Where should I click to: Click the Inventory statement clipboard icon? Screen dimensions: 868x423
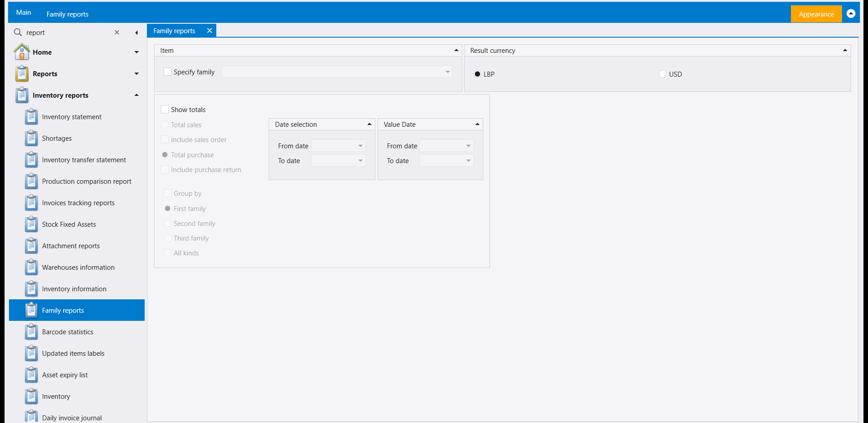pyautogui.click(x=31, y=117)
